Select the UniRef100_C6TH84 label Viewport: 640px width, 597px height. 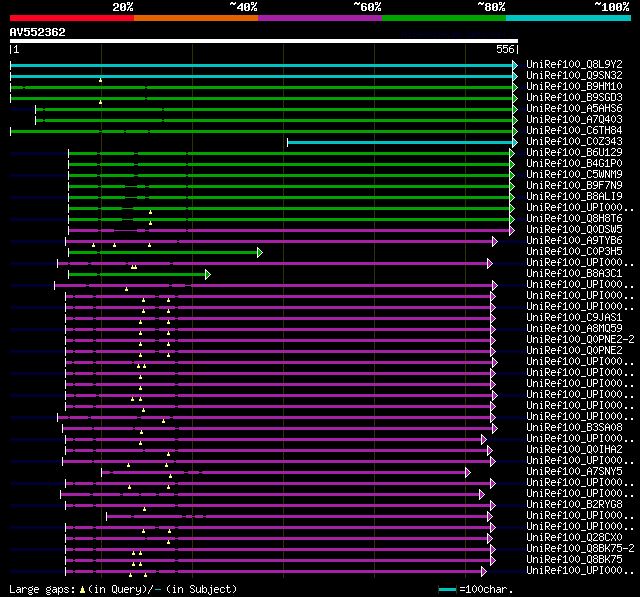click(x=574, y=131)
